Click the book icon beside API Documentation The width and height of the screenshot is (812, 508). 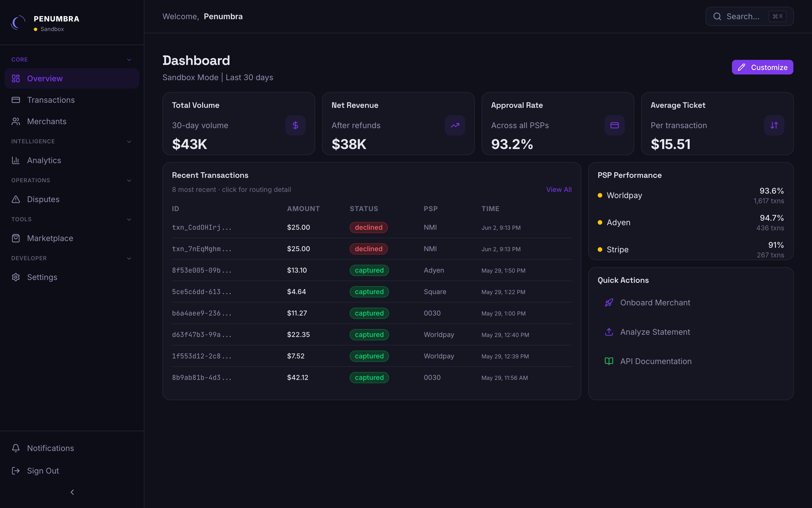609,361
